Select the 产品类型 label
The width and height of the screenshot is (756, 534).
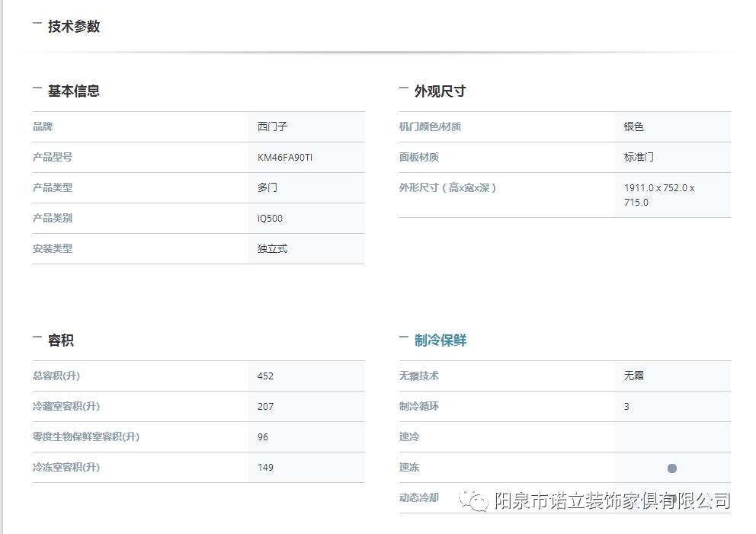pos(53,187)
